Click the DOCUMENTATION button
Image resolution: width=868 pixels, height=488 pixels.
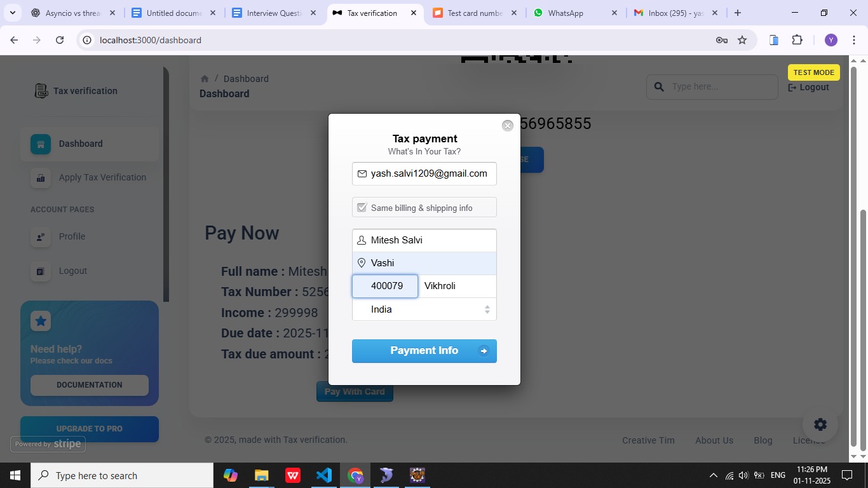[90, 385]
